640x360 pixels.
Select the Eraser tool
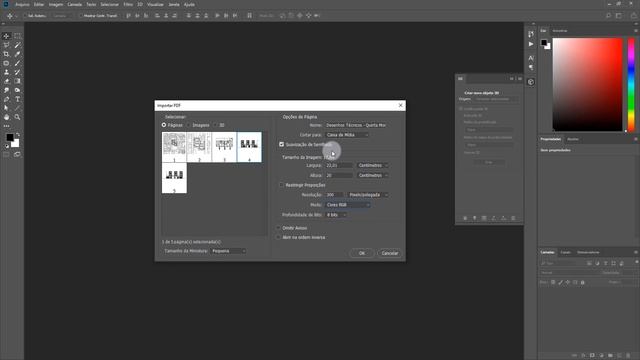(x=6, y=81)
